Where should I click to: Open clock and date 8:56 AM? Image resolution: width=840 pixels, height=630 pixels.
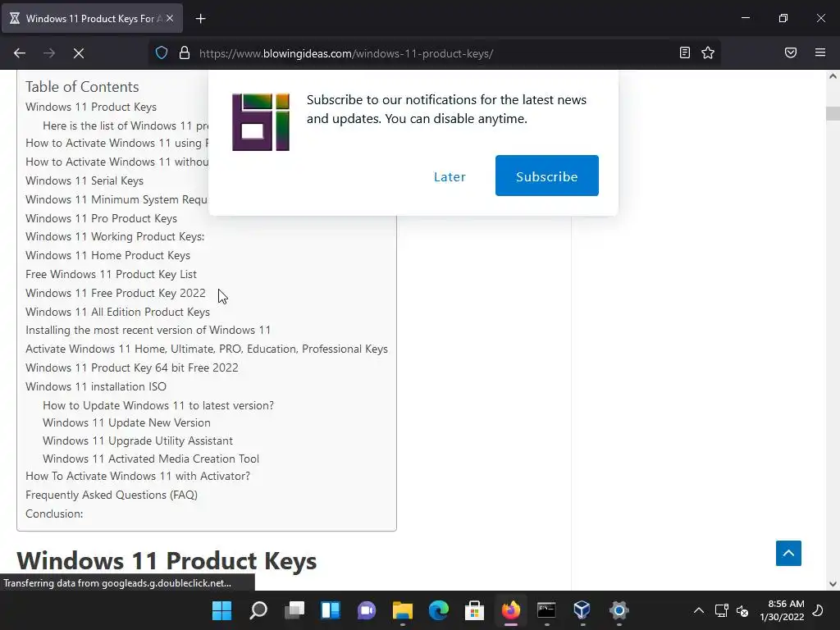pos(782,610)
